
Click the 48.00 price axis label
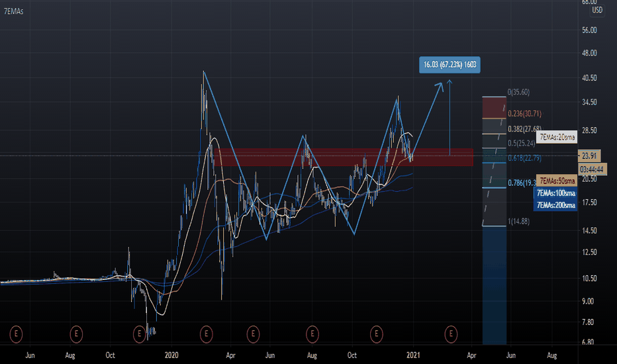click(589, 53)
